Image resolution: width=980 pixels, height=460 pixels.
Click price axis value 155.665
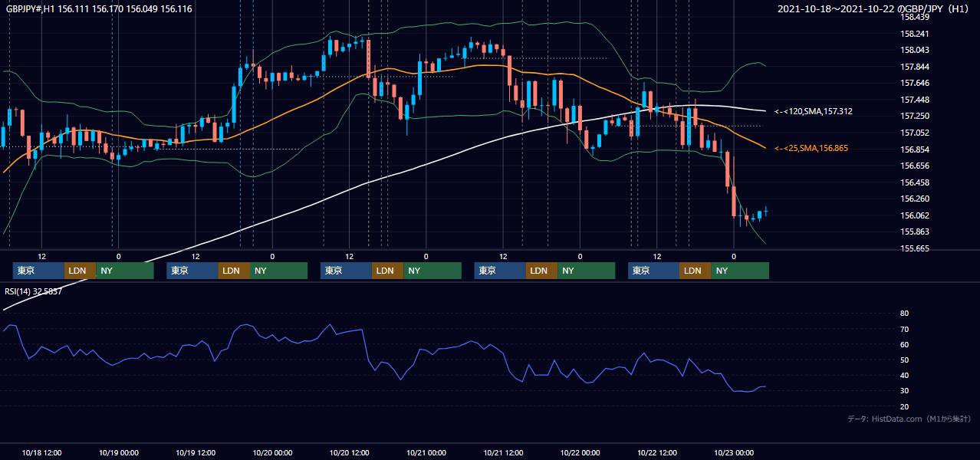(915, 248)
